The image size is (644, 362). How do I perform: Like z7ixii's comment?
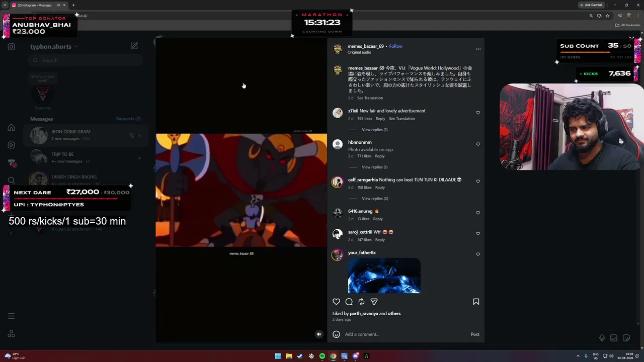[478, 113]
